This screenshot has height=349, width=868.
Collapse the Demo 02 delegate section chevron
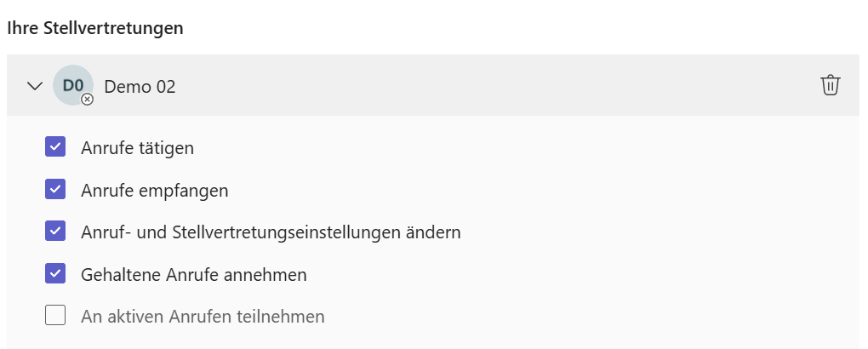click(x=35, y=86)
